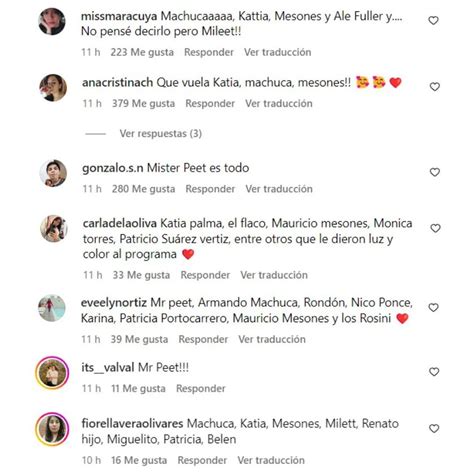The width and height of the screenshot is (474, 474).
Task: Translate eveelynortiz's comment
Action: [x=272, y=339]
